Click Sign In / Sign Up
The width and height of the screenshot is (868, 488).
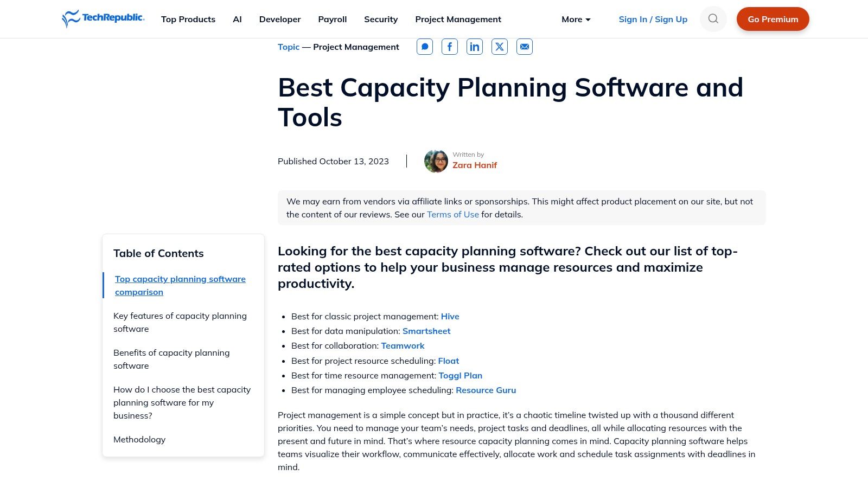pyautogui.click(x=653, y=19)
